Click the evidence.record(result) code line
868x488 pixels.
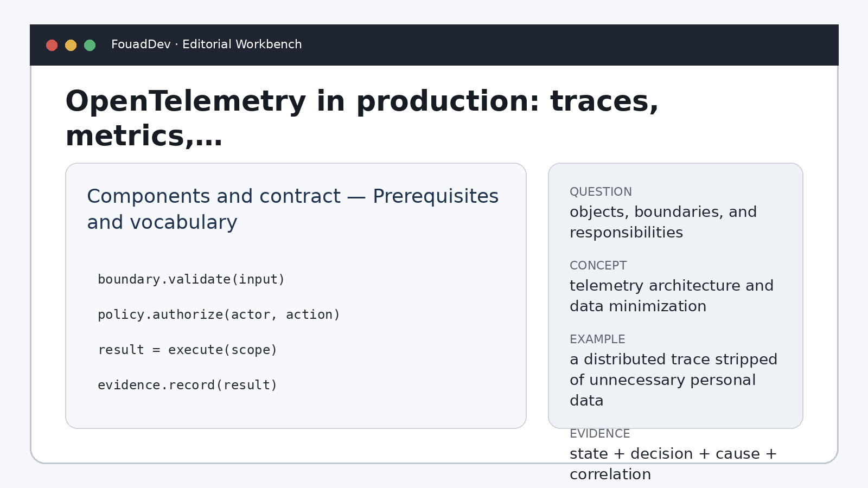[187, 385]
